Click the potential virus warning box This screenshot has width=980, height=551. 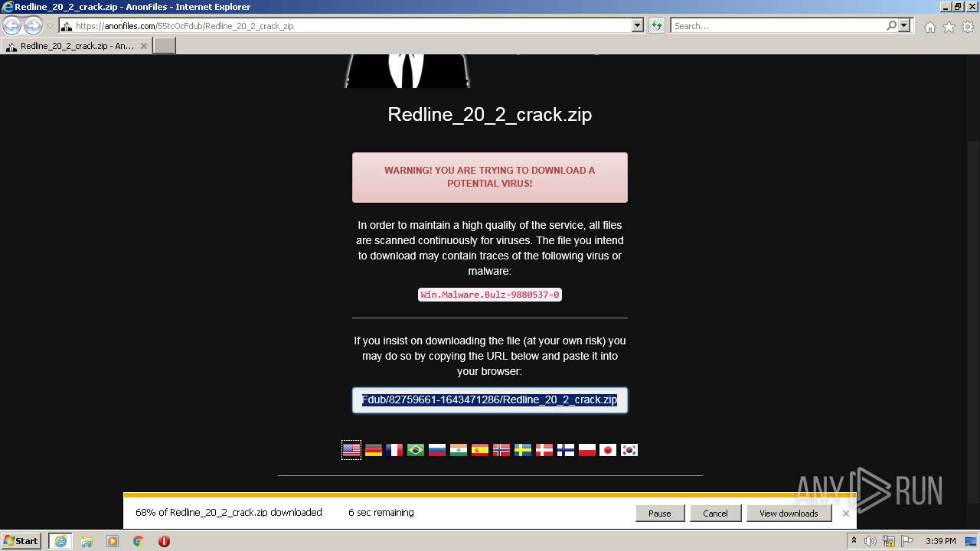[490, 178]
